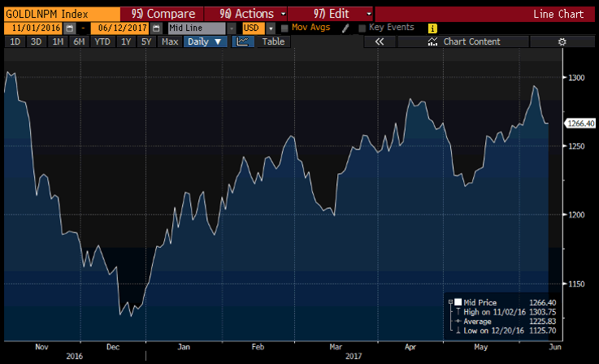This screenshot has height=364, width=599.
Task: Collapse the Mid Price legend box
Action: 450,302
